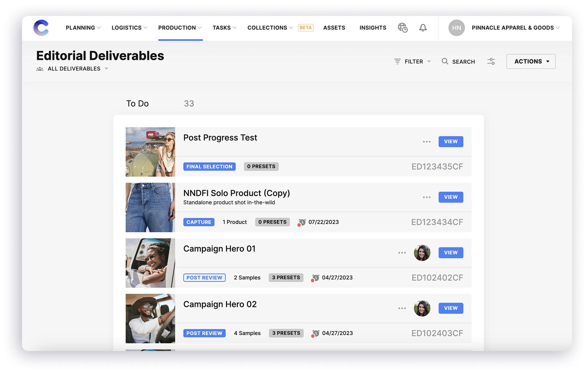Image resolution: width=588 pixels, height=373 pixels.
Task: Click the 2 Samples label
Action: tap(247, 278)
